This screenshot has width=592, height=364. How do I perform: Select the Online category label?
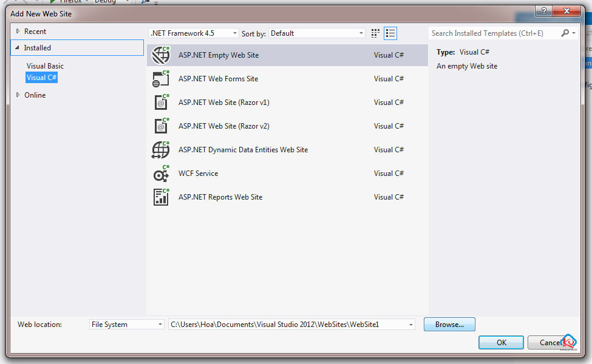tap(35, 95)
